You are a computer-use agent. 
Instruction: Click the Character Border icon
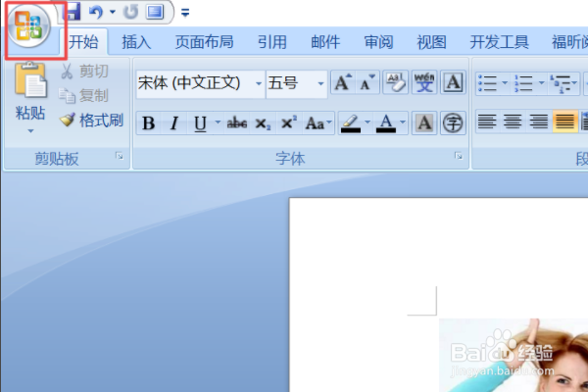tap(453, 82)
